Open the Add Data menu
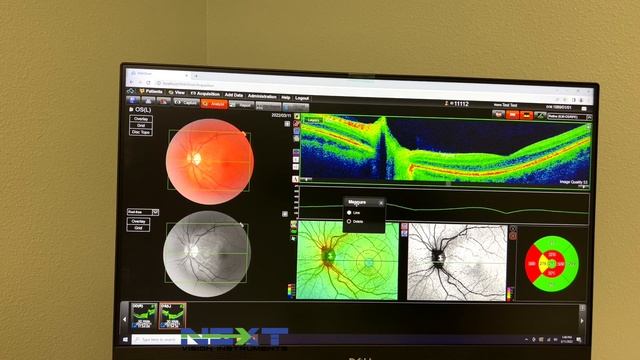The image size is (640, 360). click(x=234, y=95)
